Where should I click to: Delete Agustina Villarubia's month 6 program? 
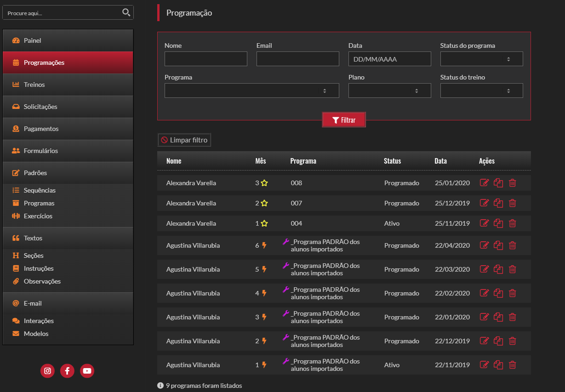click(x=513, y=245)
